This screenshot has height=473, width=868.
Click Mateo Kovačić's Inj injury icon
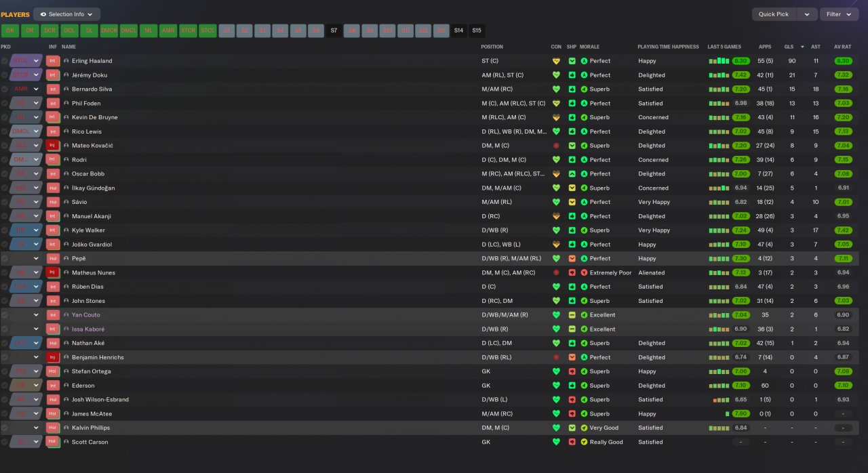52,146
